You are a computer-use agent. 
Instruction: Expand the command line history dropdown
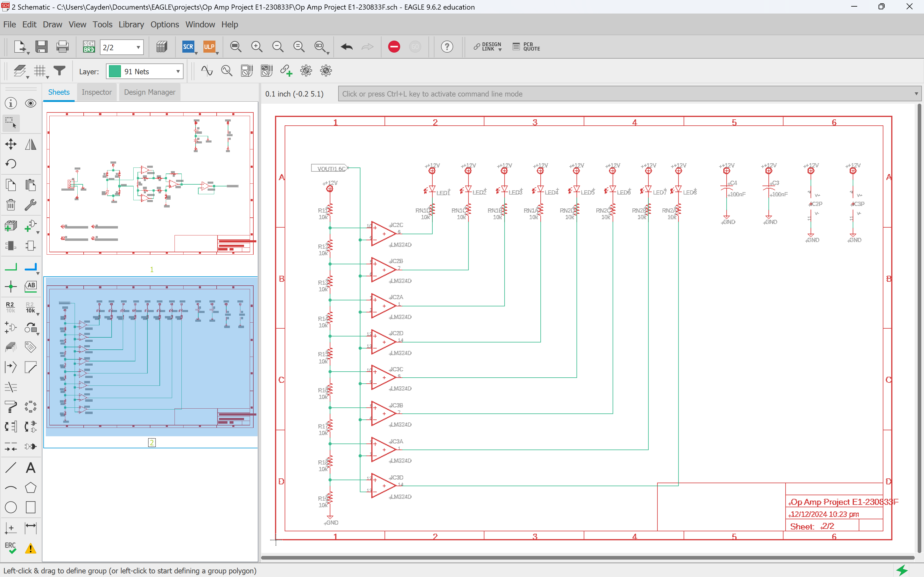coord(916,94)
